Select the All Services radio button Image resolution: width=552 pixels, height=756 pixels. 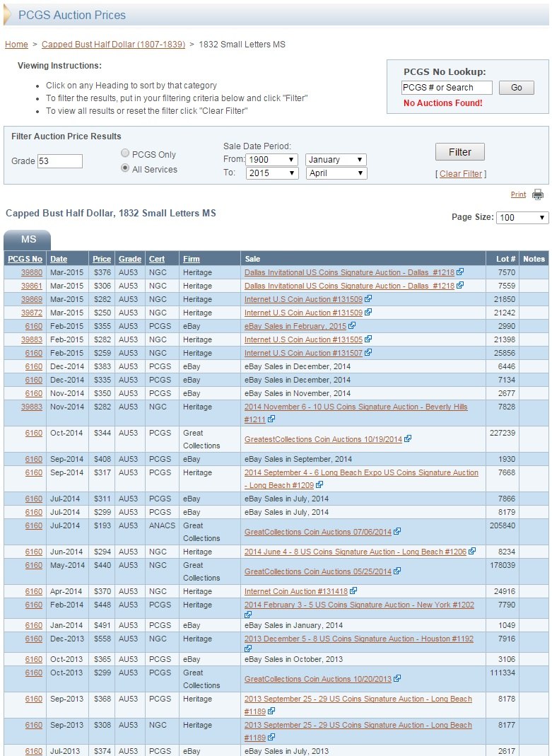point(125,169)
